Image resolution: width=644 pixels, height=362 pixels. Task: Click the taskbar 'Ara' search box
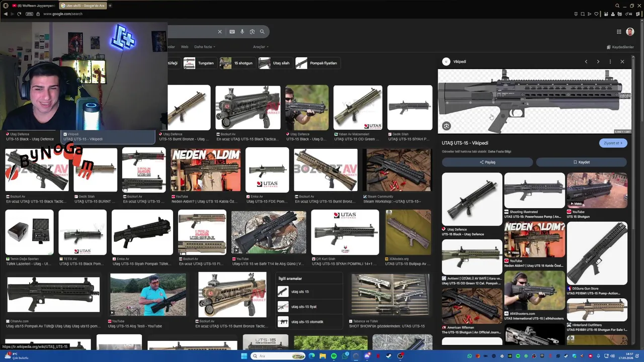279,356
